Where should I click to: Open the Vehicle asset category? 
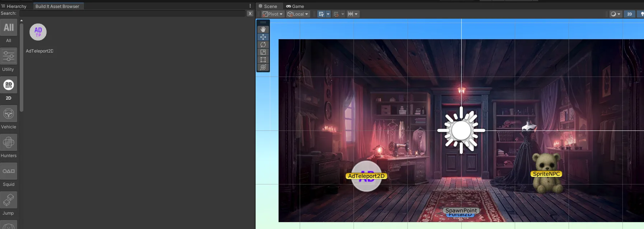click(9, 114)
